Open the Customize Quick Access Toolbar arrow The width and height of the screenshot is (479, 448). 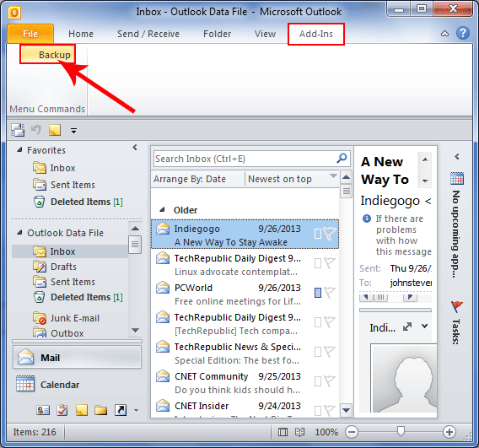[73, 131]
